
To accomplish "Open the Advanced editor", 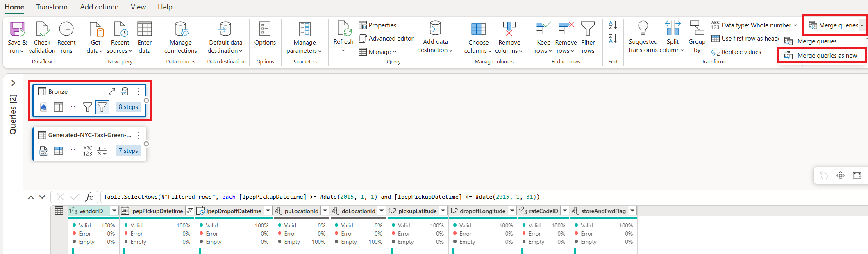I will point(386,39).
